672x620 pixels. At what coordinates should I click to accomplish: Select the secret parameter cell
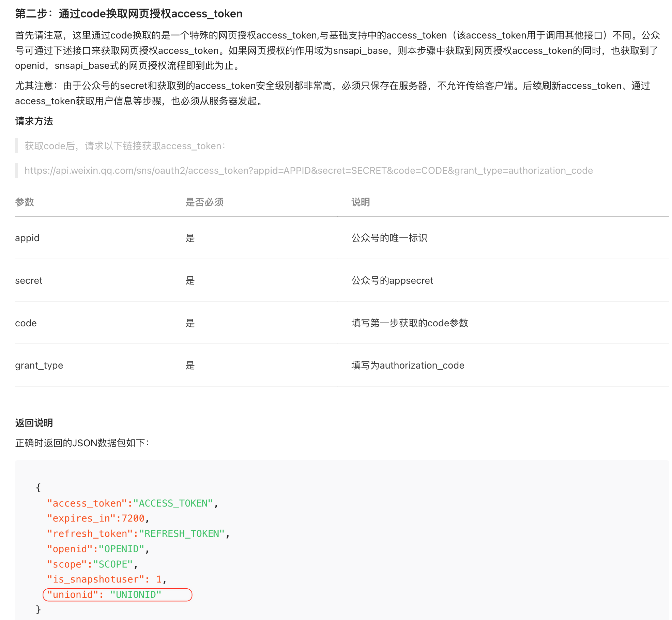(x=29, y=280)
